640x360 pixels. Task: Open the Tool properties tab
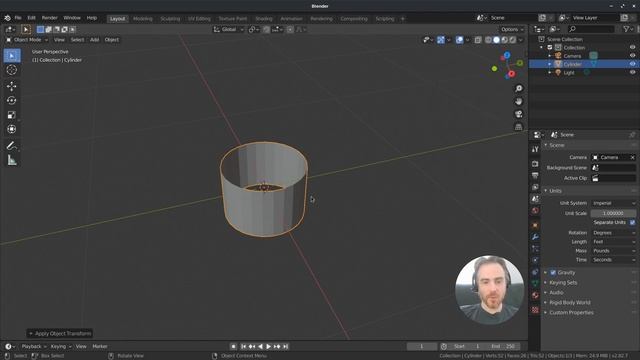click(x=535, y=149)
